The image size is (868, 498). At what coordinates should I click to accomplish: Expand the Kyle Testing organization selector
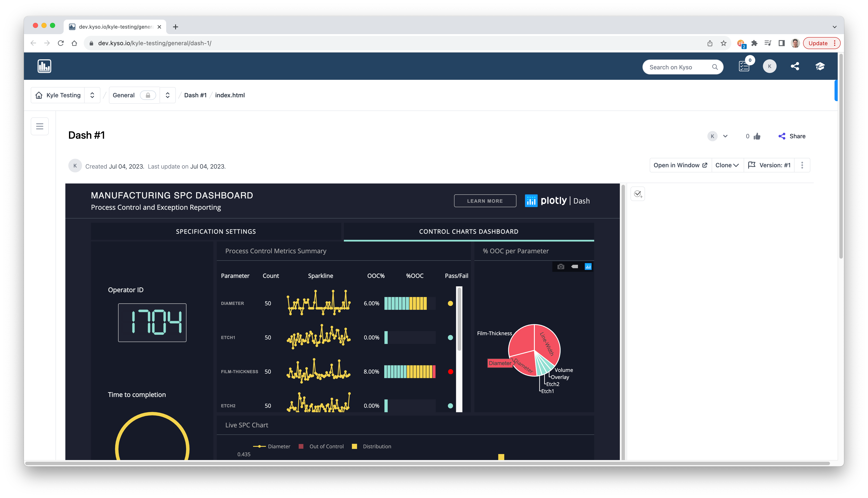[92, 95]
